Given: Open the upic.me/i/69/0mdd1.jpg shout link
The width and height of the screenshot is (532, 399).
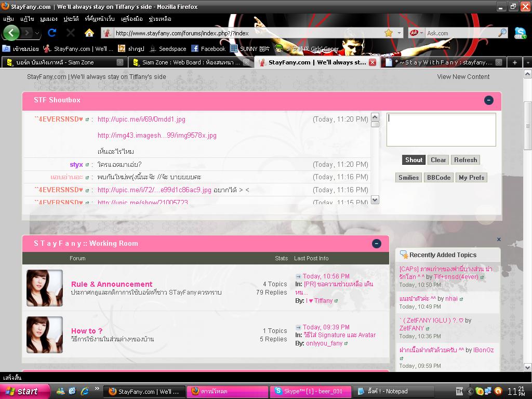Looking at the screenshot, I should pyautogui.click(x=141, y=119).
